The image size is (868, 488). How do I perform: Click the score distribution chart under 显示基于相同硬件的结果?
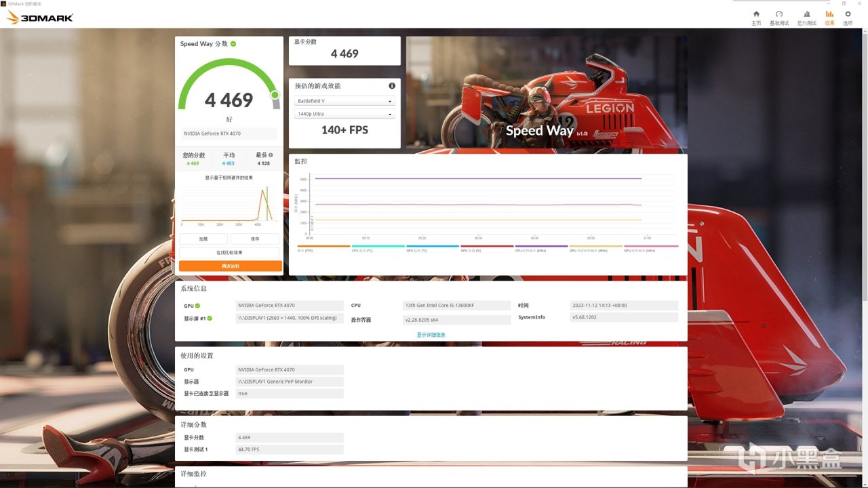pos(229,205)
